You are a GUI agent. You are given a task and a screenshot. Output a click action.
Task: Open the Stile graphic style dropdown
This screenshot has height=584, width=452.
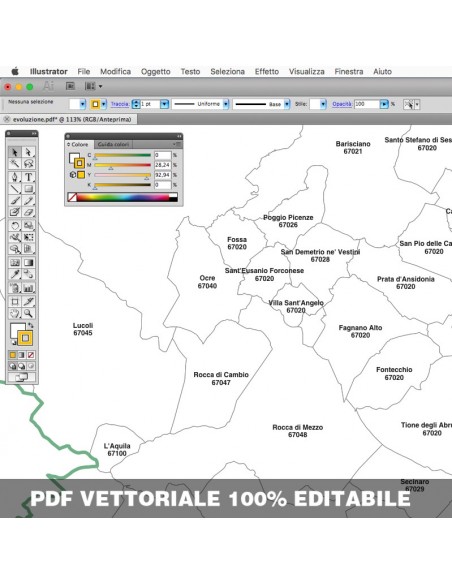point(323,104)
